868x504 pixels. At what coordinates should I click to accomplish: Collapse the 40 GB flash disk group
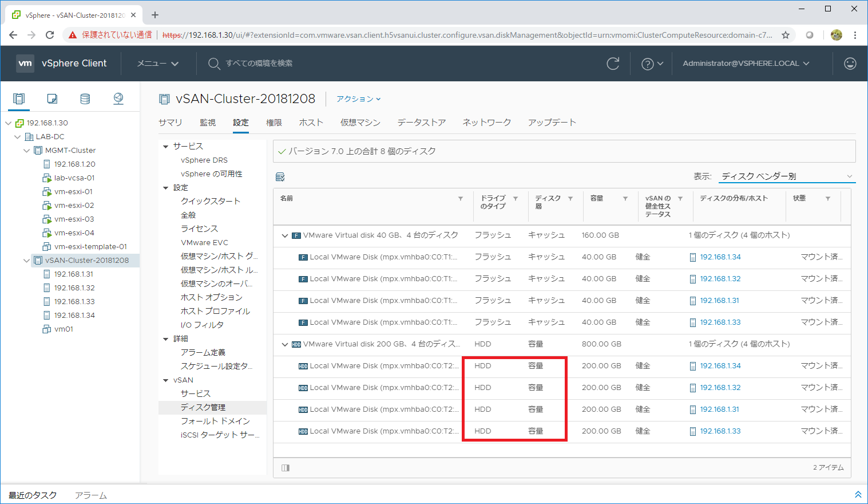pyautogui.click(x=284, y=235)
